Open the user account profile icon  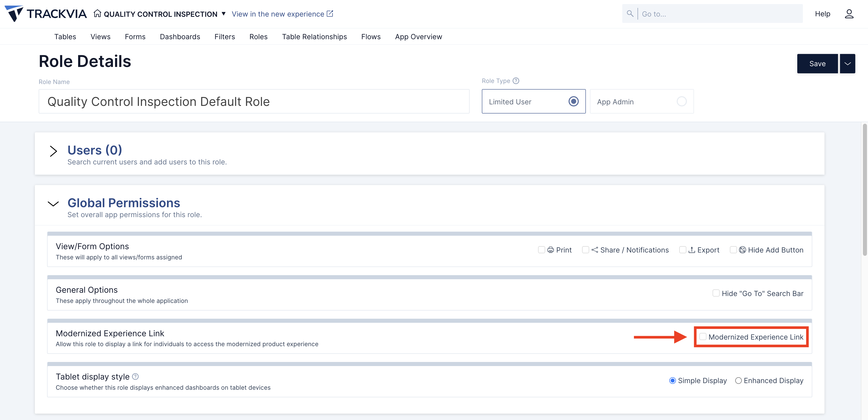click(849, 14)
